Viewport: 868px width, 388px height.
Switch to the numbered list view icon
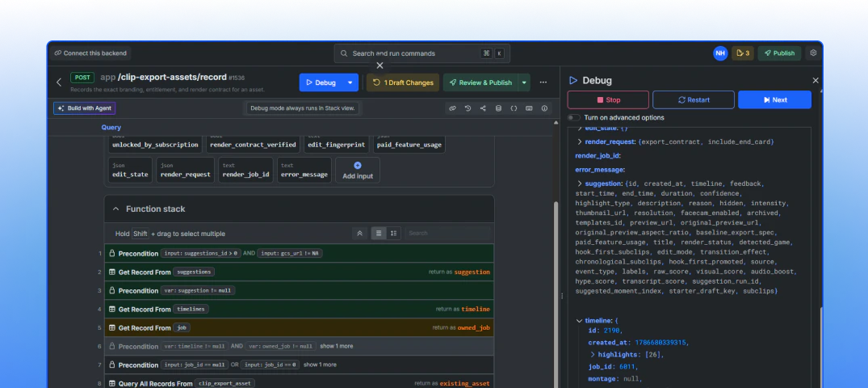(393, 234)
